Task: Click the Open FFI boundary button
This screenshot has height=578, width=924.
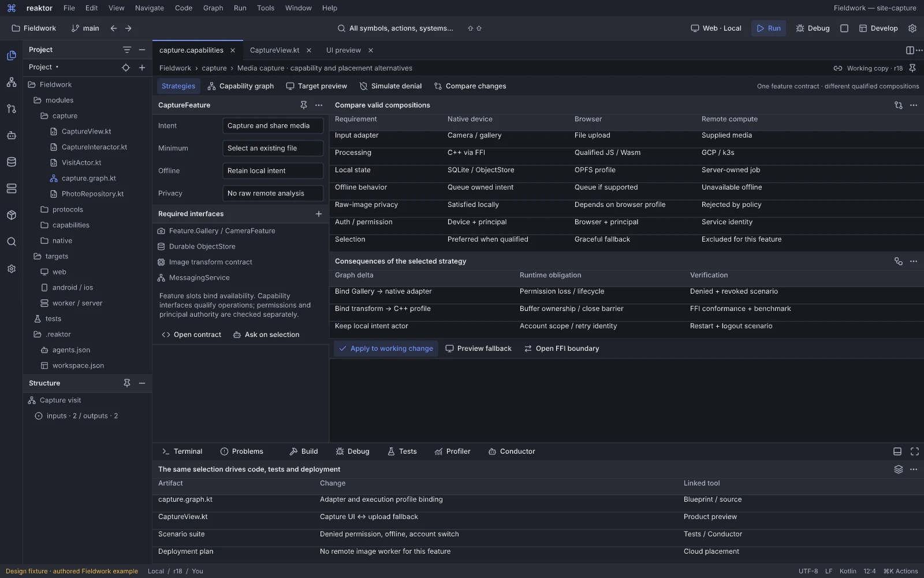Action: tap(562, 349)
